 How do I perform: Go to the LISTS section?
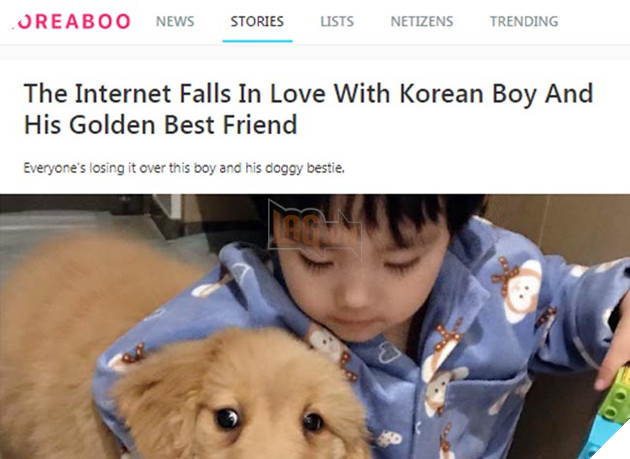pos(337,21)
